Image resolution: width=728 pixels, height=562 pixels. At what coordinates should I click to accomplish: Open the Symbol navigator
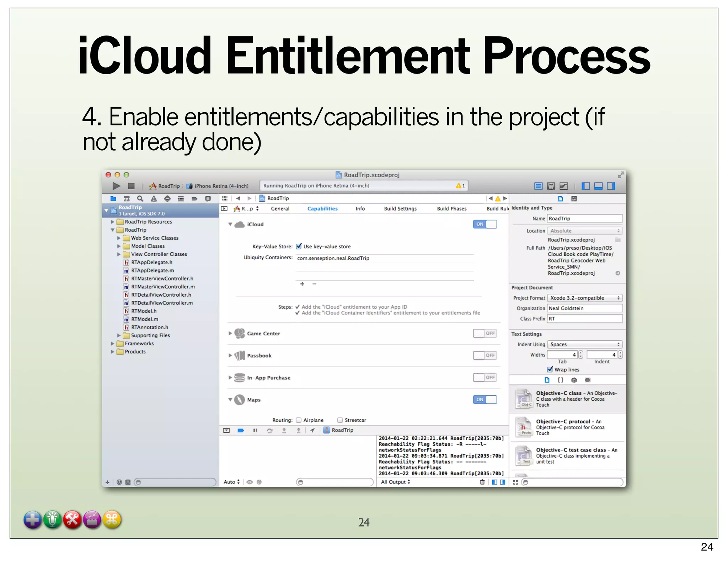click(x=127, y=199)
